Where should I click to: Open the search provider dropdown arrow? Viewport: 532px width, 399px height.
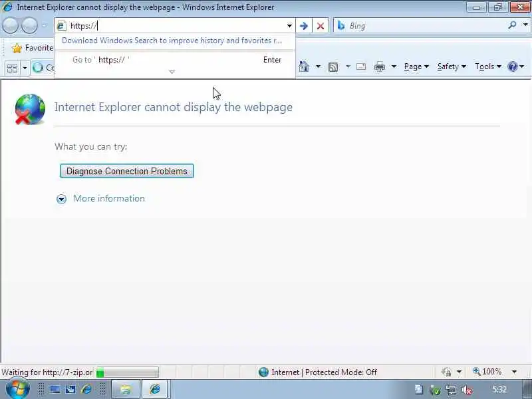[x=525, y=25]
